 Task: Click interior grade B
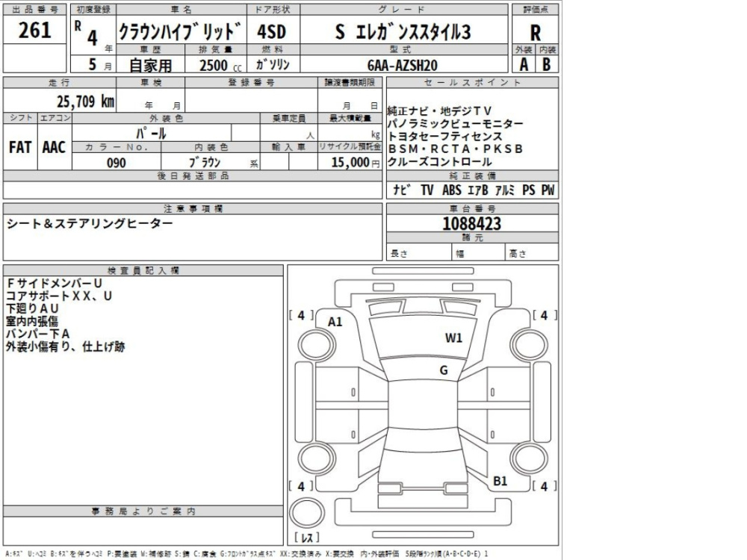click(x=547, y=64)
